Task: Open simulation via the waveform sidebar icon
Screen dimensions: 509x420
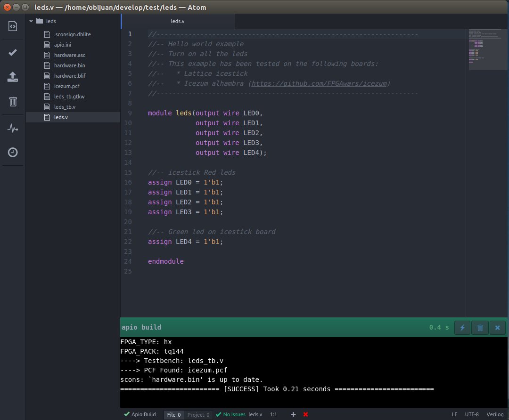Action: point(13,127)
